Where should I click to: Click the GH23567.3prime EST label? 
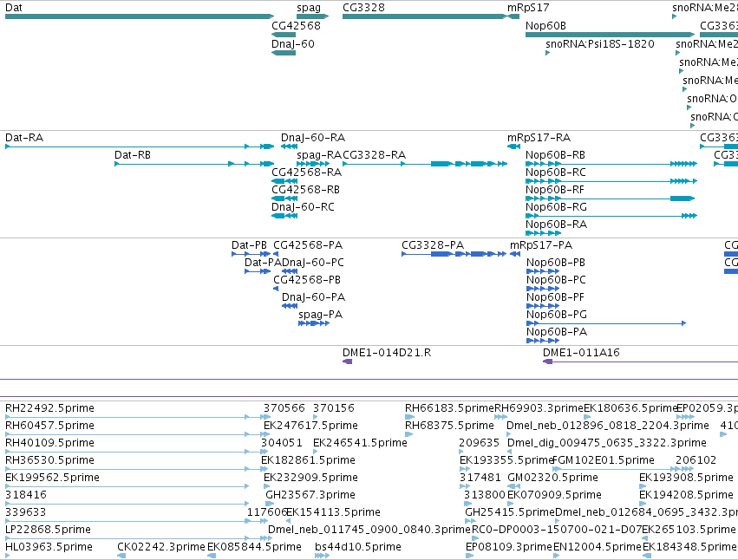point(310,495)
